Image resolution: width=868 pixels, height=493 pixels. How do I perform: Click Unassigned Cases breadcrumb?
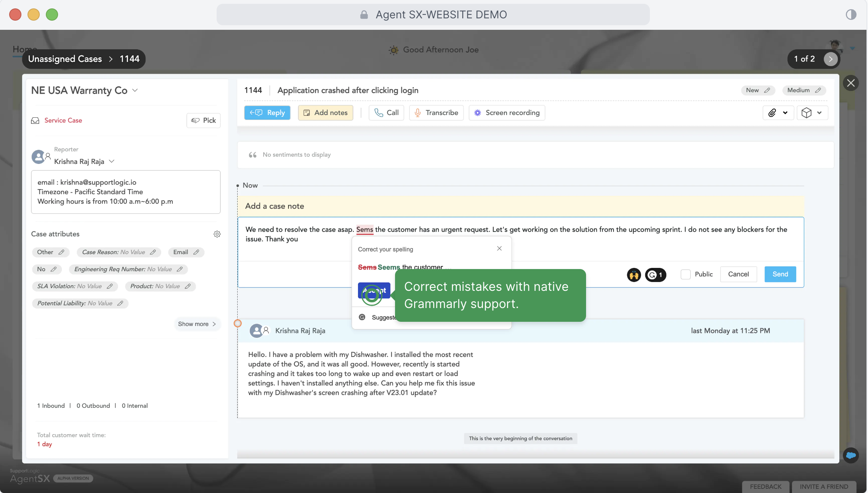[x=65, y=59]
